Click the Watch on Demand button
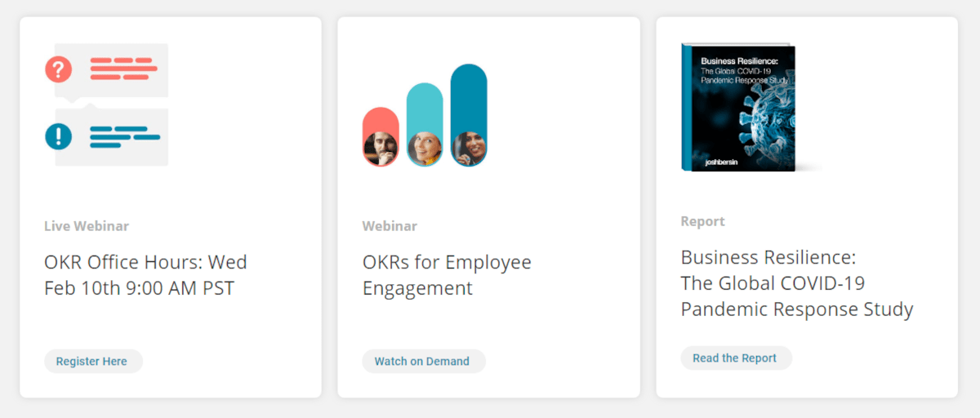980x418 pixels. coord(424,361)
